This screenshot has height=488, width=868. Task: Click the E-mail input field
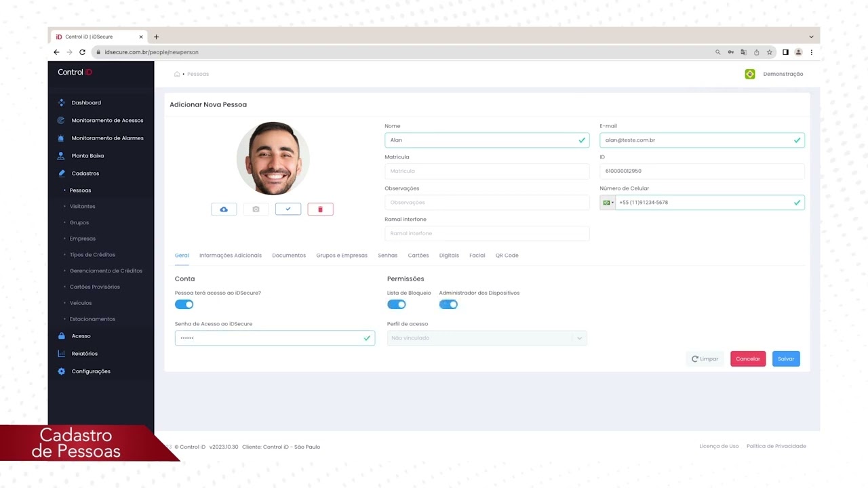click(x=702, y=140)
